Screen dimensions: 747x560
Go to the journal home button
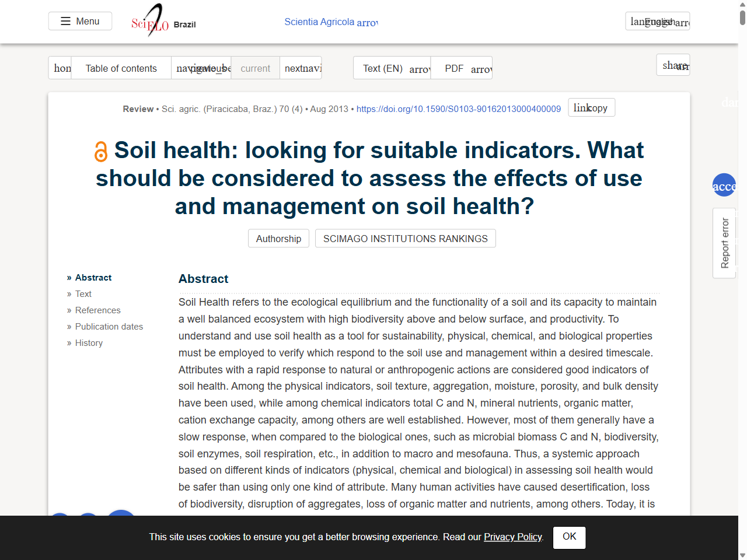coord(60,68)
